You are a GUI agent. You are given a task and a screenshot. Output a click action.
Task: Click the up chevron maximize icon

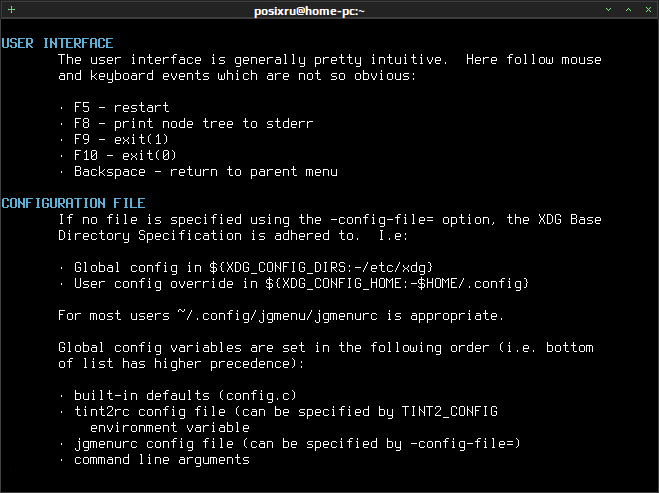(628, 10)
